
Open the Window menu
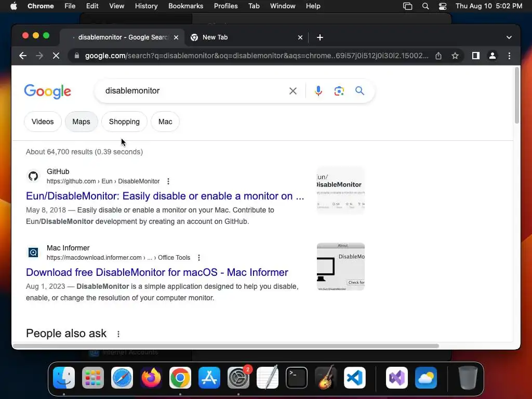pyautogui.click(x=283, y=6)
